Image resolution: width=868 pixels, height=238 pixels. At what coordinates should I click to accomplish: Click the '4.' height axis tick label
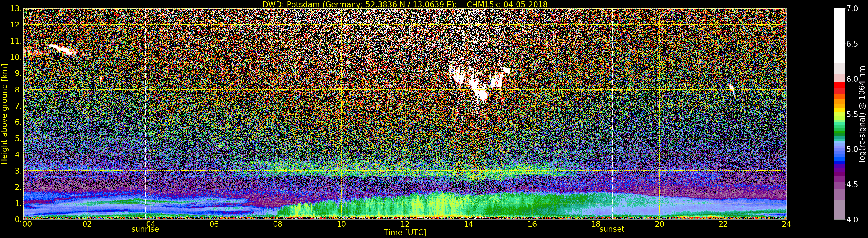[18, 155]
